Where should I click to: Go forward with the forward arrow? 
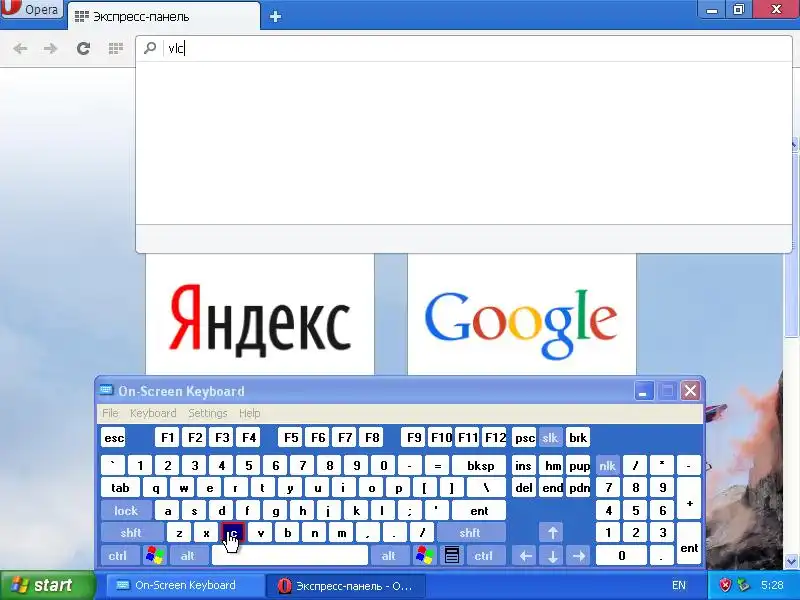(51, 48)
